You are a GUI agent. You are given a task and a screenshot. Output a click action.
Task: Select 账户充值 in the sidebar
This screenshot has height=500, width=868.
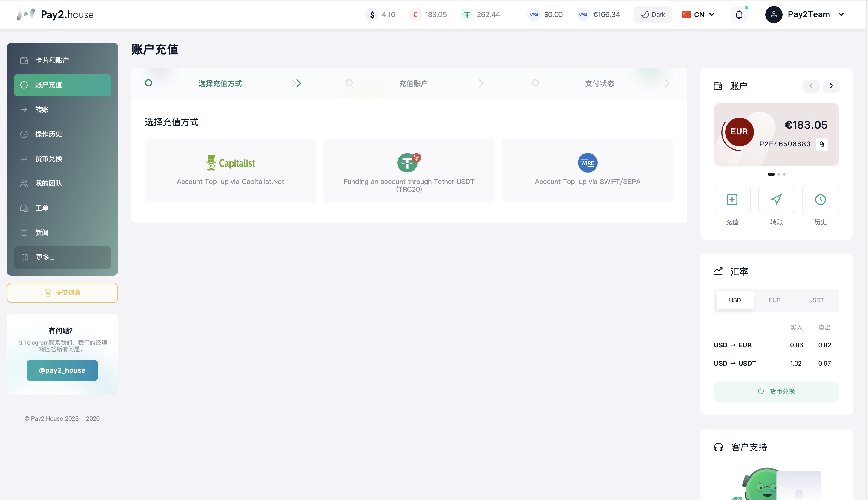62,85
